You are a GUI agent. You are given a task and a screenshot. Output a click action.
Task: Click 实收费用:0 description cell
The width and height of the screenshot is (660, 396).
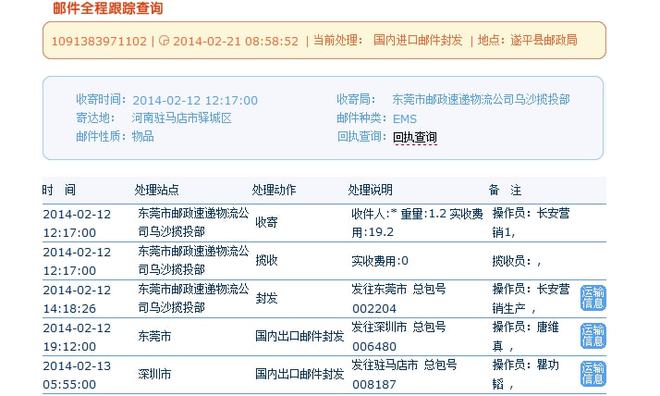380,261
